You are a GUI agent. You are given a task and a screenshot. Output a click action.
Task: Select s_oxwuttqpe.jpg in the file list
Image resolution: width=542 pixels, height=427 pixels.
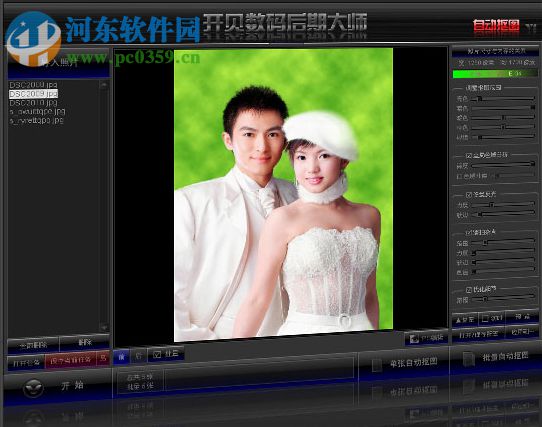(37, 111)
